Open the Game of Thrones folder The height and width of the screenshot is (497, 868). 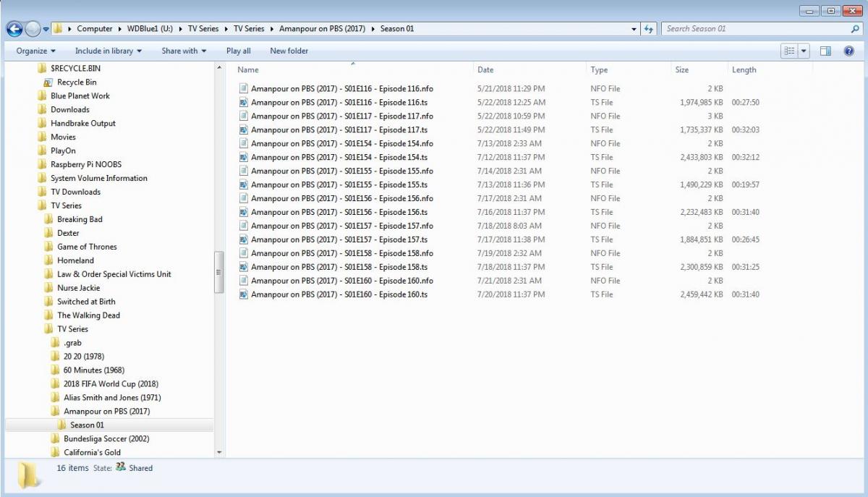tap(87, 247)
